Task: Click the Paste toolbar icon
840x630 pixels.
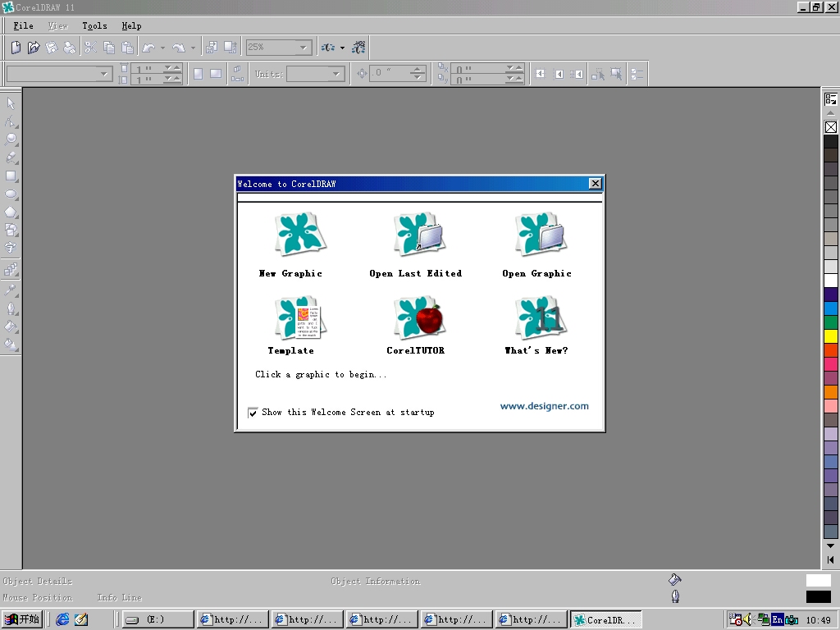Action: pos(127,48)
